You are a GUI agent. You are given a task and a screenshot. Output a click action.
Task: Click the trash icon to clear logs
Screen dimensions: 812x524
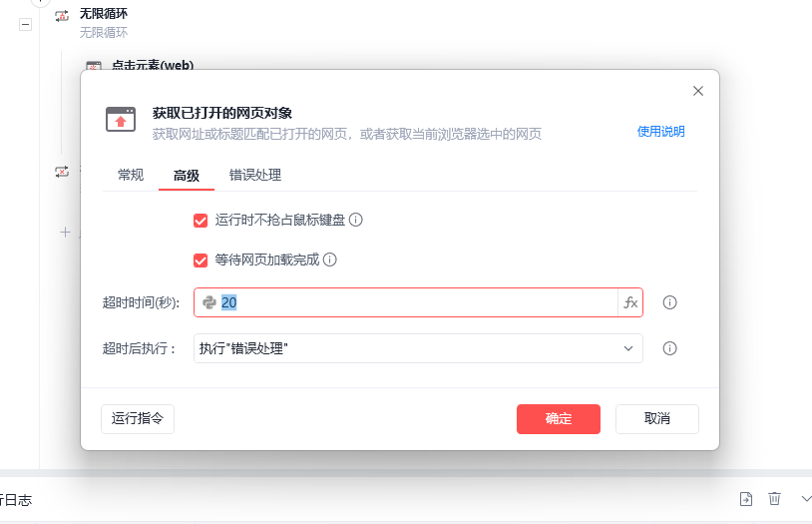tap(774, 499)
